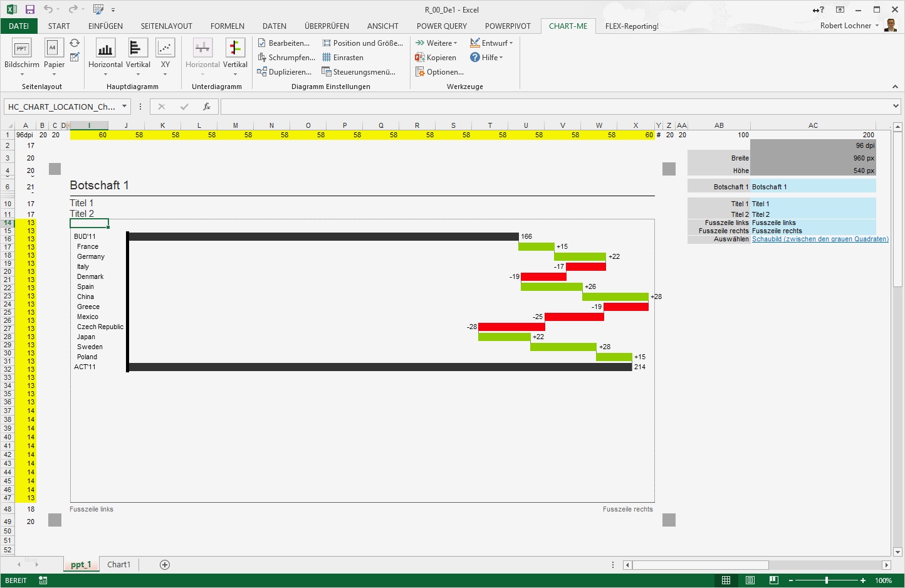Enable the Schrumpfen option
The image size is (905, 588).
pyautogui.click(x=286, y=57)
